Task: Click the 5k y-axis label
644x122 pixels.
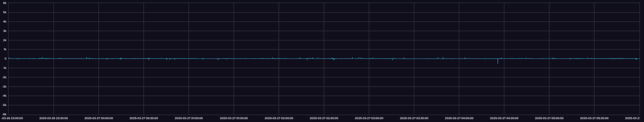Action: coord(5,12)
